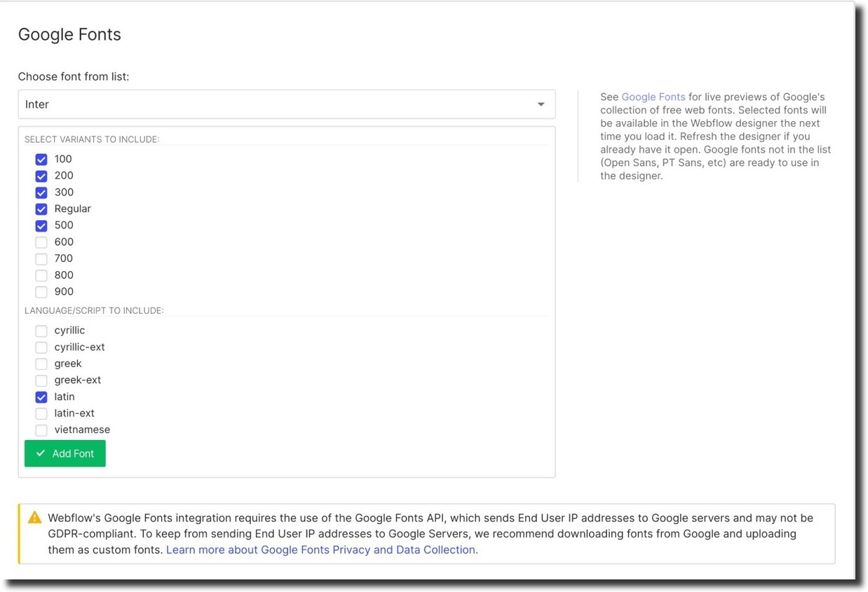The height and width of the screenshot is (592, 868).
Task: Click the Add Font button
Action: pos(65,453)
